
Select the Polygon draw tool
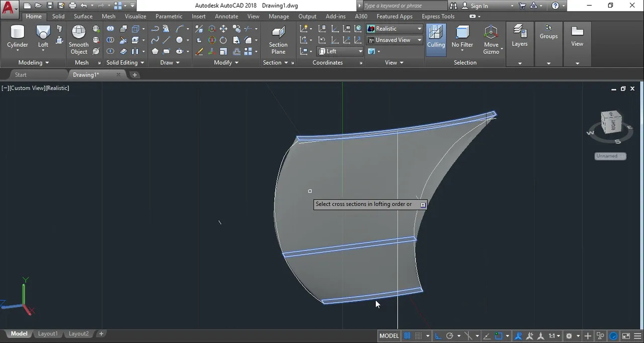tap(155, 51)
